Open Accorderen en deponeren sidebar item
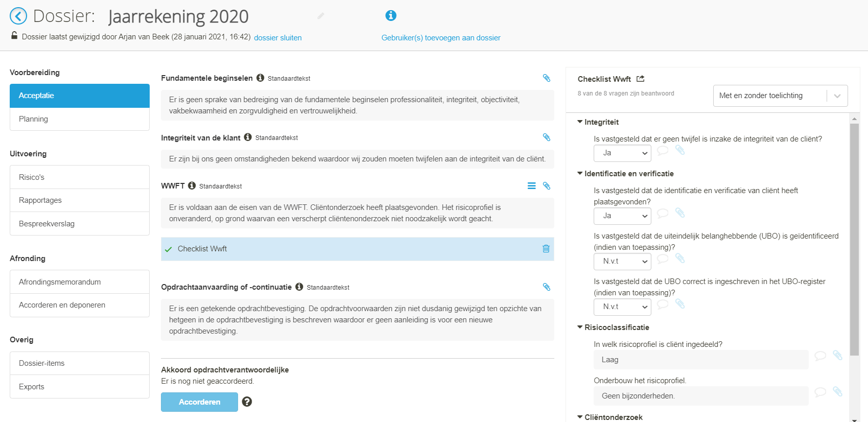This screenshot has height=422, width=868. pyautogui.click(x=80, y=305)
